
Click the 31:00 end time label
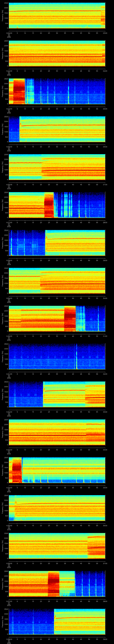105,336
